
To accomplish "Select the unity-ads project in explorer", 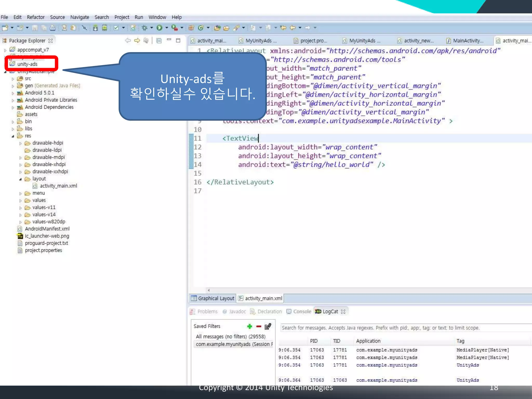I will tap(27, 64).
